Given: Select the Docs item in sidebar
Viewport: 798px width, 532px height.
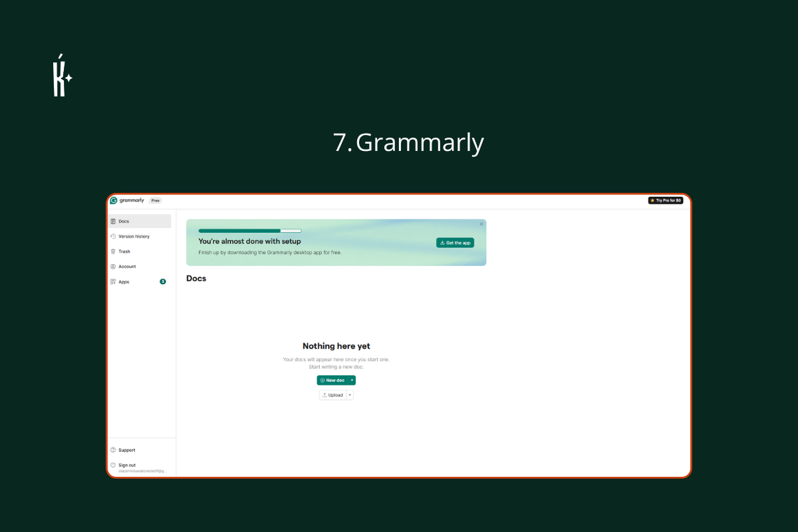Looking at the screenshot, I should [140, 221].
